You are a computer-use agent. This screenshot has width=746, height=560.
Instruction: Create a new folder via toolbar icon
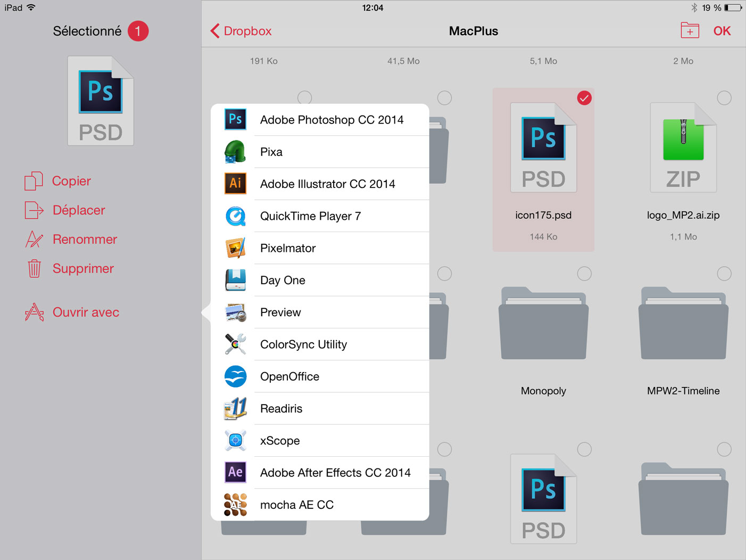point(690,31)
